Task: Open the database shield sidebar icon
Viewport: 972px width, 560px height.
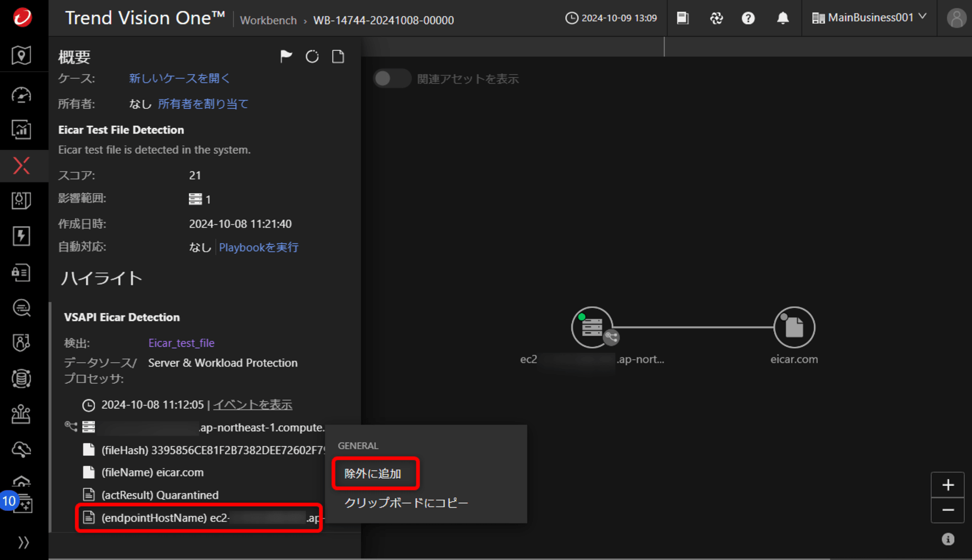Action: (21, 378)
